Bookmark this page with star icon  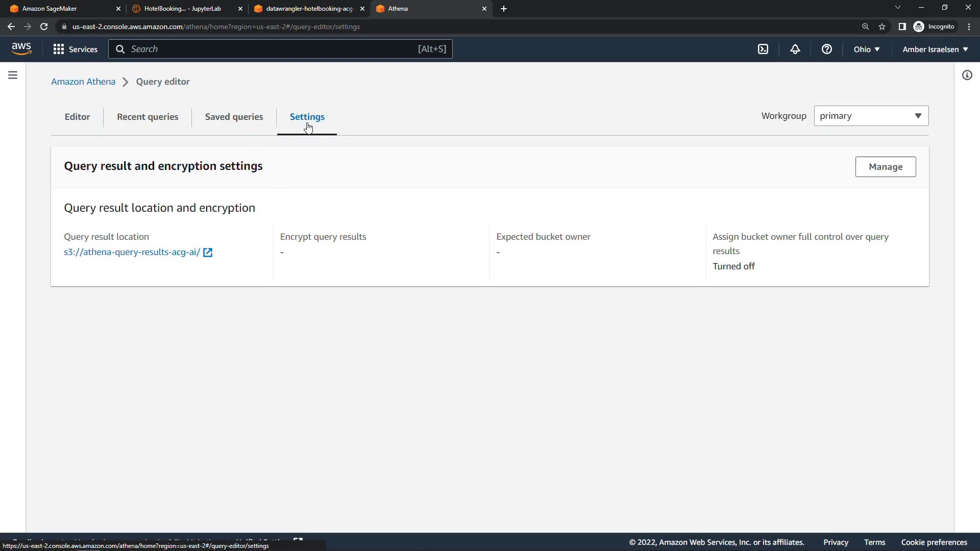pos(881,27)
